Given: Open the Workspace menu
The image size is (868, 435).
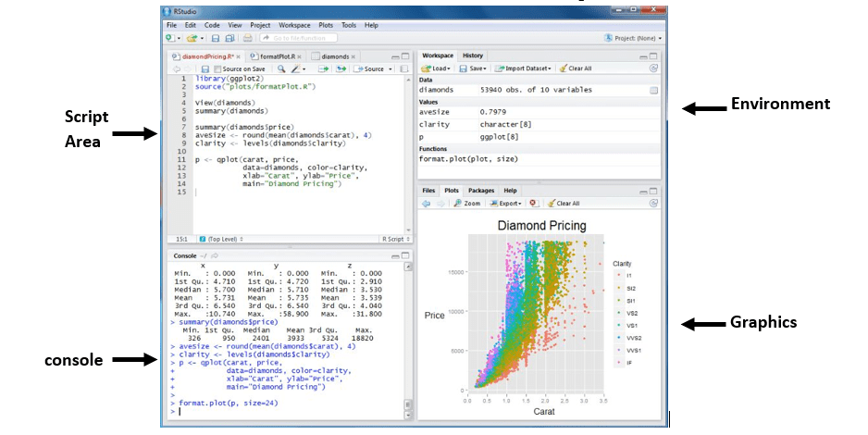Looking at the screenshot, I should pos(294,25).
